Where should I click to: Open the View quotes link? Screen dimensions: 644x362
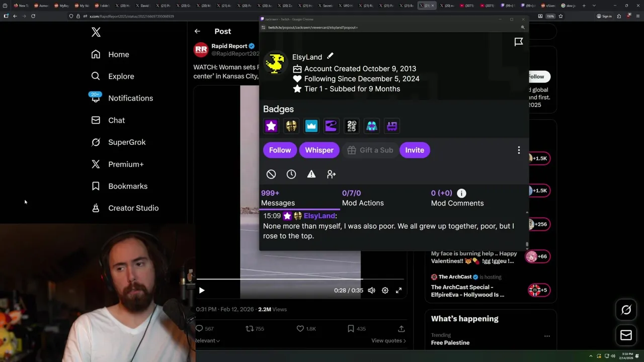[x=388, y=340]
